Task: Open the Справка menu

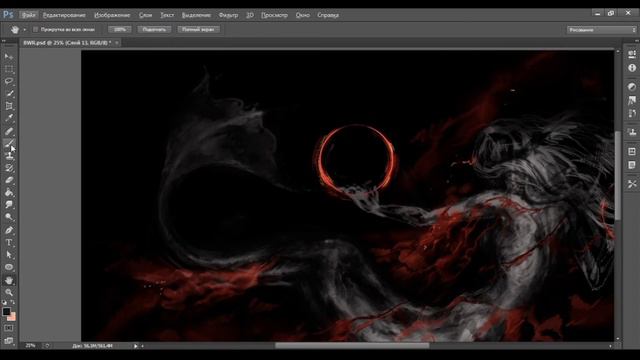Action: [328, 15]
